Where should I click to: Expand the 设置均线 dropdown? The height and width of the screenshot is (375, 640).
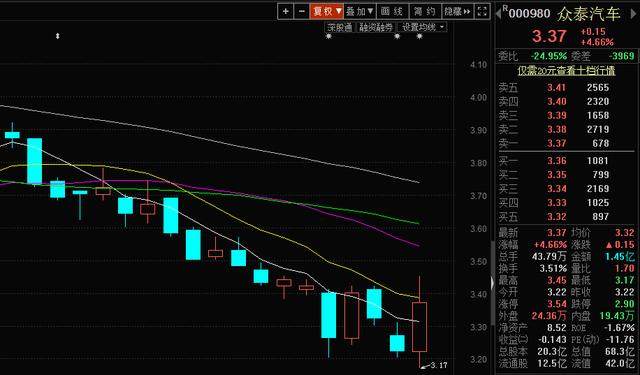point(422,27)
